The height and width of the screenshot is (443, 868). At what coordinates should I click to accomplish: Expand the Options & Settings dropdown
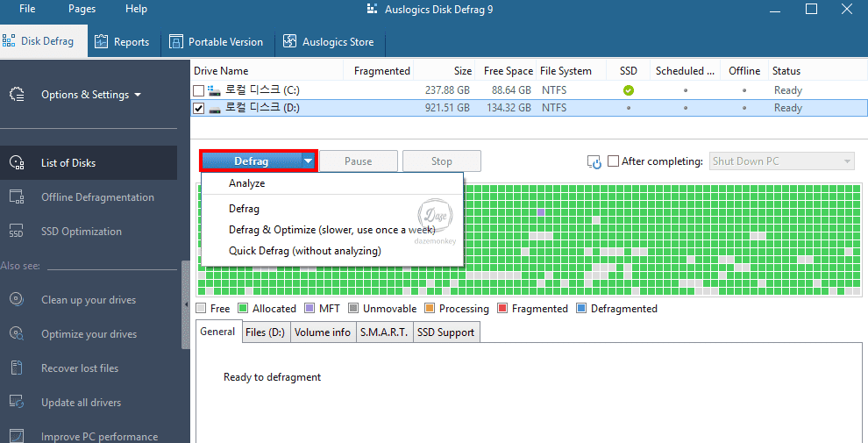click(138, 95)
